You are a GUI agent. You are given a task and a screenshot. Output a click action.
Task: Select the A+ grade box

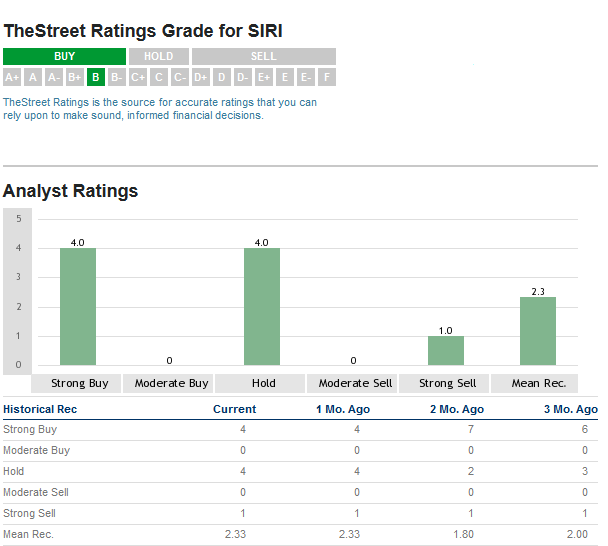(x=12, y=77)
